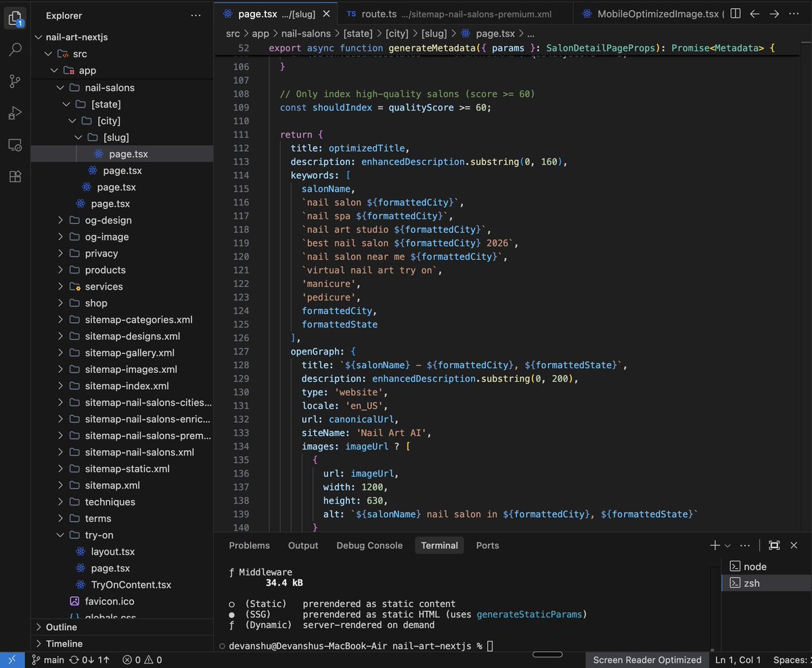Click the remote window status icon
The width and height of the screenshot is (812, 668).
click(12, 660)
